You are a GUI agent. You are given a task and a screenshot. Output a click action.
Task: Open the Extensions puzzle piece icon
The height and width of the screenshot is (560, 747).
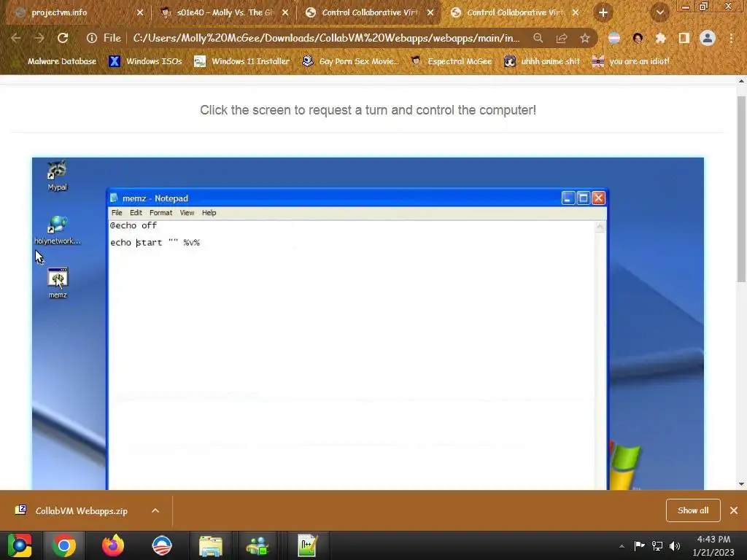(x=660, y=38)
